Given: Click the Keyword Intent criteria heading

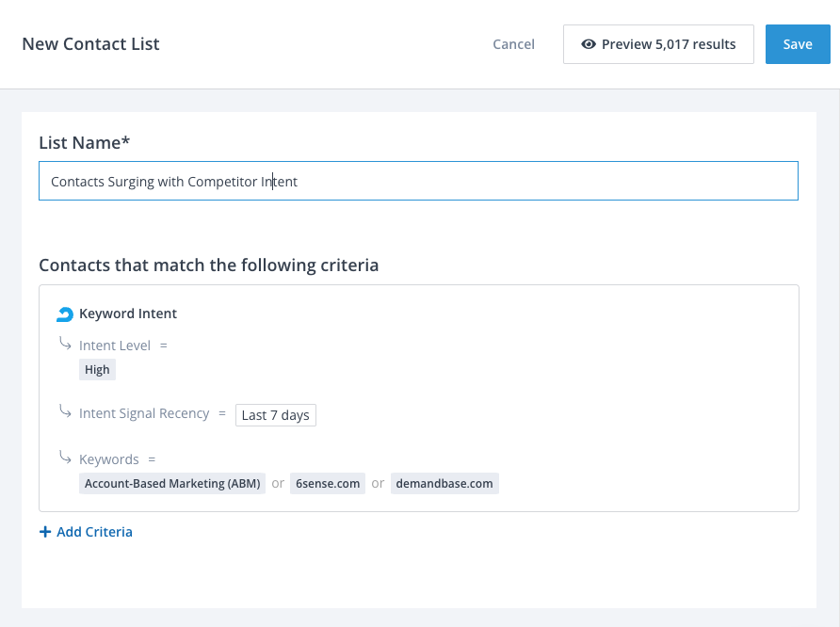Looking at the screenshot, I should 128,313.
